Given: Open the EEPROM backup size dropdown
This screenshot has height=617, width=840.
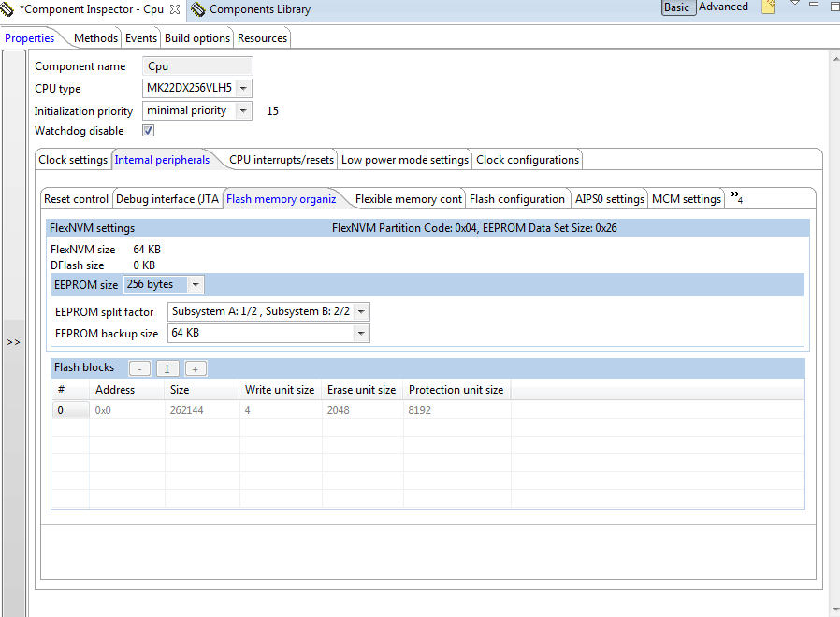Looking at the screenshot, I should [x=362, y=333].
